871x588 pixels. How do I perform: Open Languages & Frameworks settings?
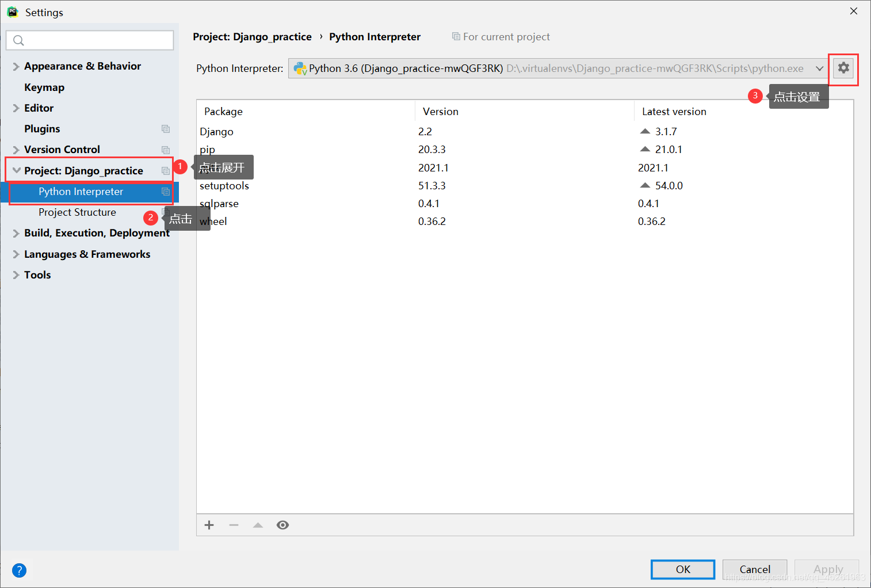pyautogui.click(x=87, y=254)
